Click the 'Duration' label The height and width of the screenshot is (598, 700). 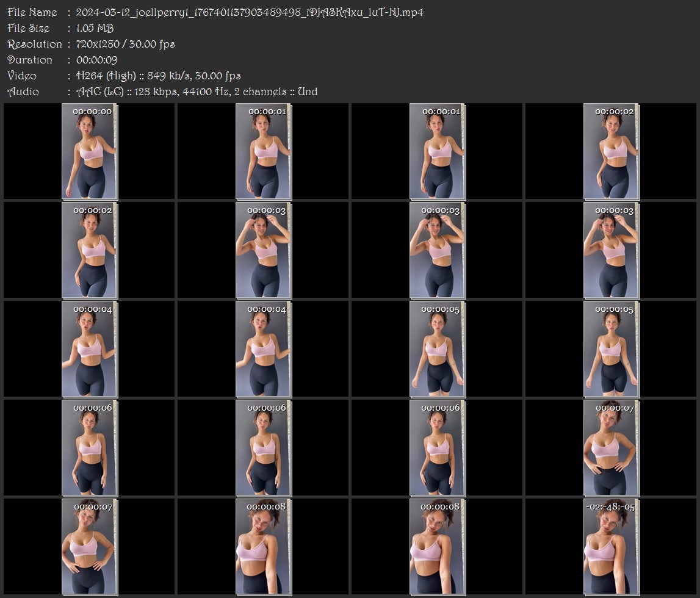point(30,60)
